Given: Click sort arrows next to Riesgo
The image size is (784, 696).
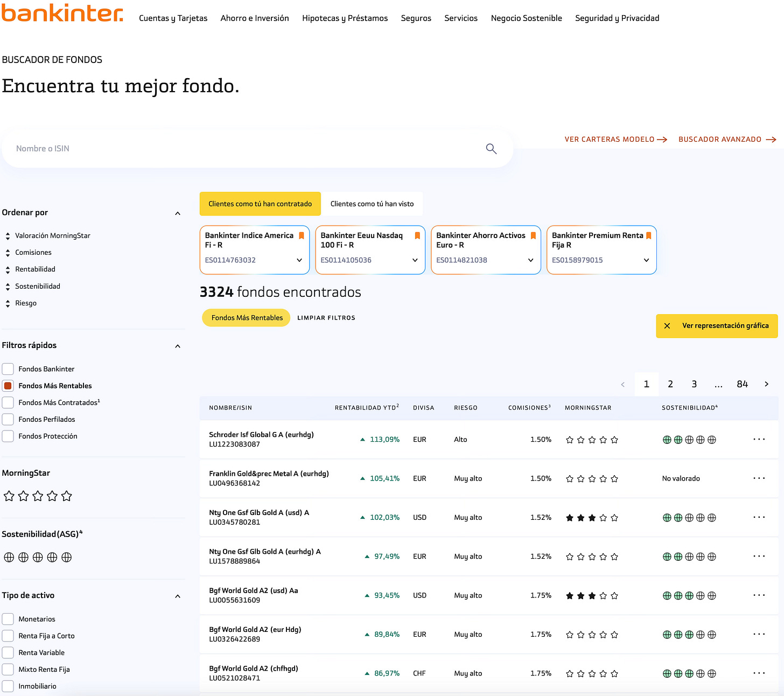Looking at the screenshot, I should tap(8, 303).
